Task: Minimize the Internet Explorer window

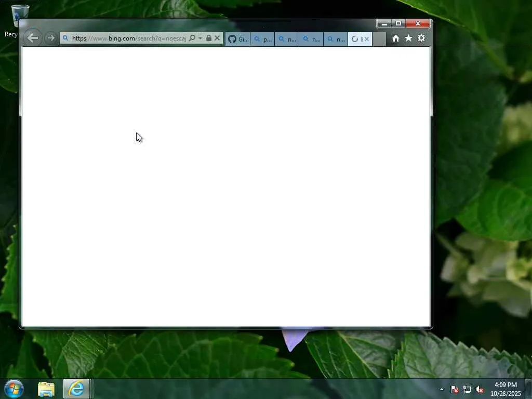Action: [384, 24]
